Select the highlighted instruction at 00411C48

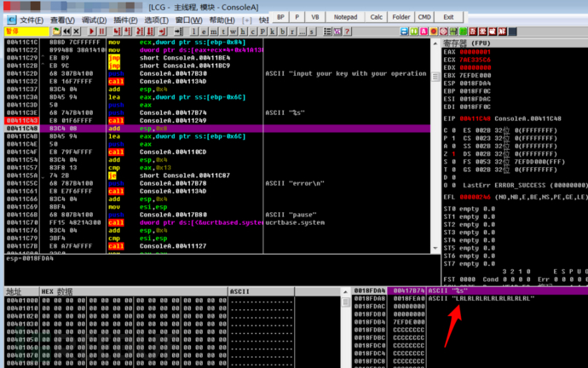[128, 129]
